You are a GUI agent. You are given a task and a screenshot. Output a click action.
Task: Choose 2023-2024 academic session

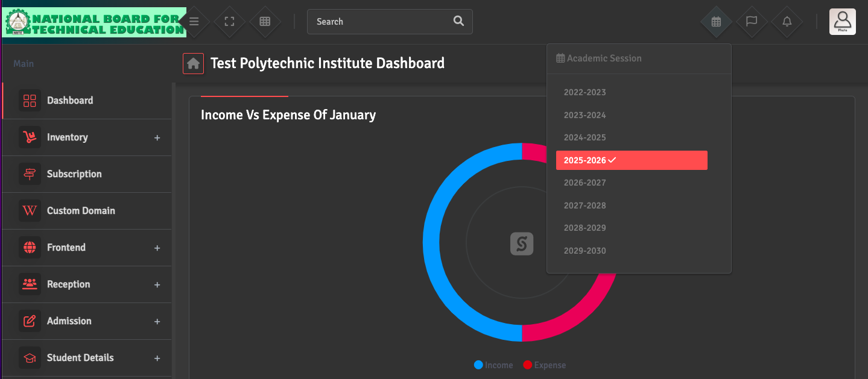click(584, 115)
